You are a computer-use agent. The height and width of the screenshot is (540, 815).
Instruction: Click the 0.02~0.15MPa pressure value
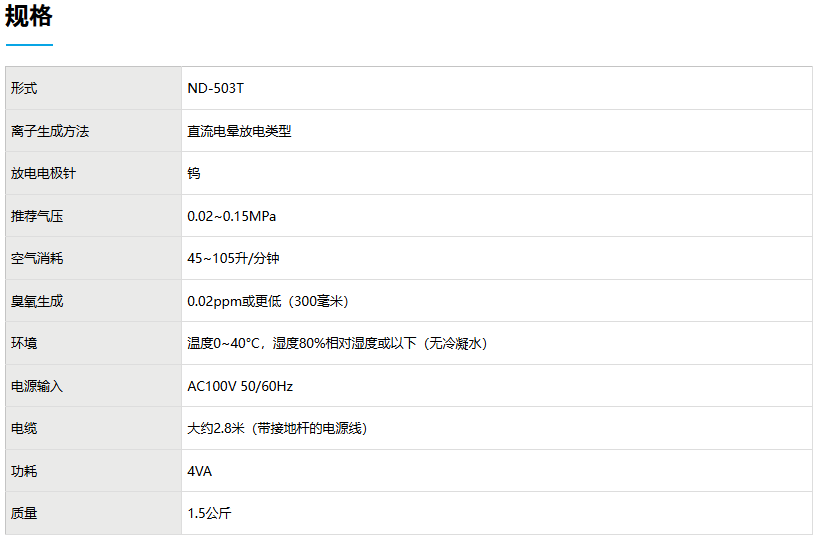[x=232, y=216]
